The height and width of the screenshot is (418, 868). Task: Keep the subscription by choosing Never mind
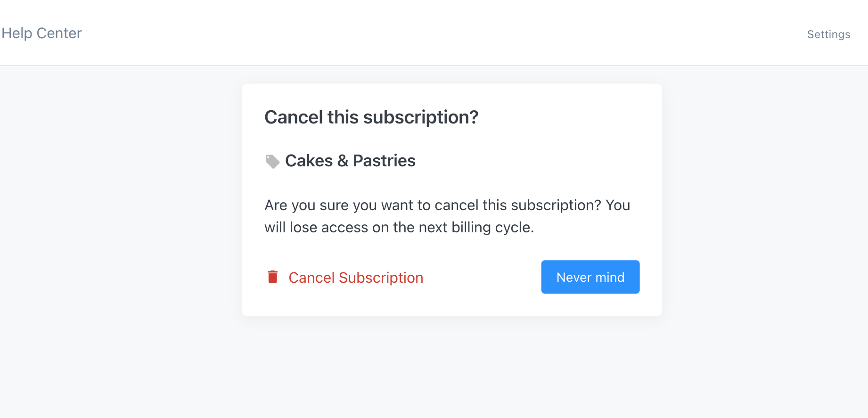tap(590, 277)
